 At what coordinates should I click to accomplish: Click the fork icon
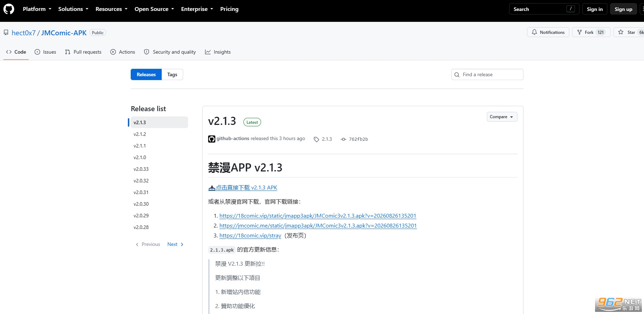point(580,32)
